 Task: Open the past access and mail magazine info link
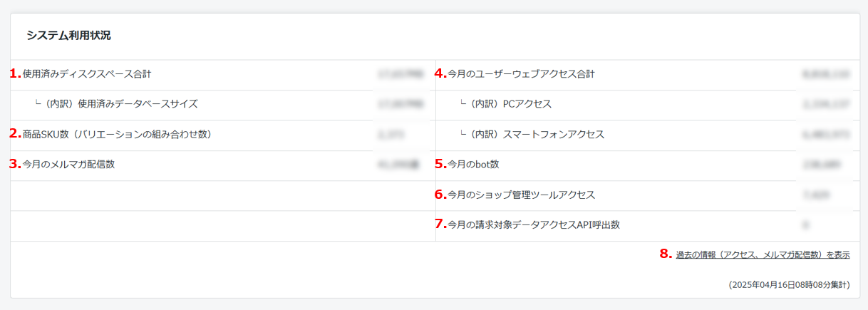coord(763,254)
